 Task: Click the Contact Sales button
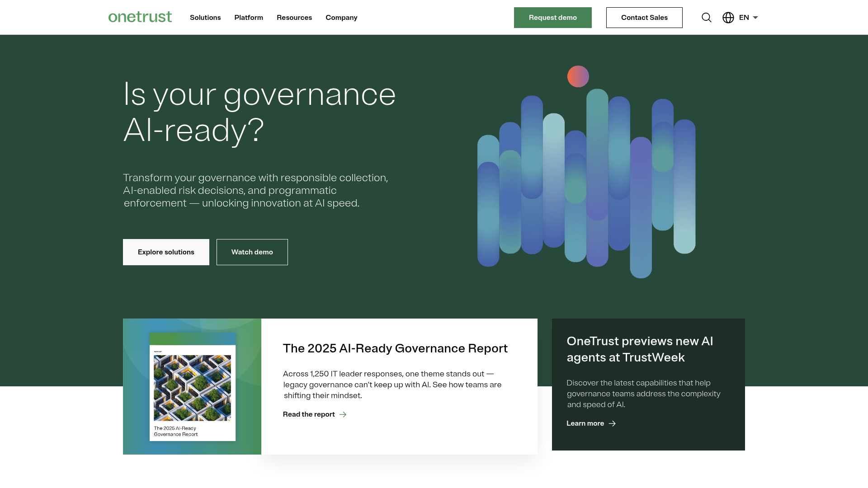pos(644,18)
